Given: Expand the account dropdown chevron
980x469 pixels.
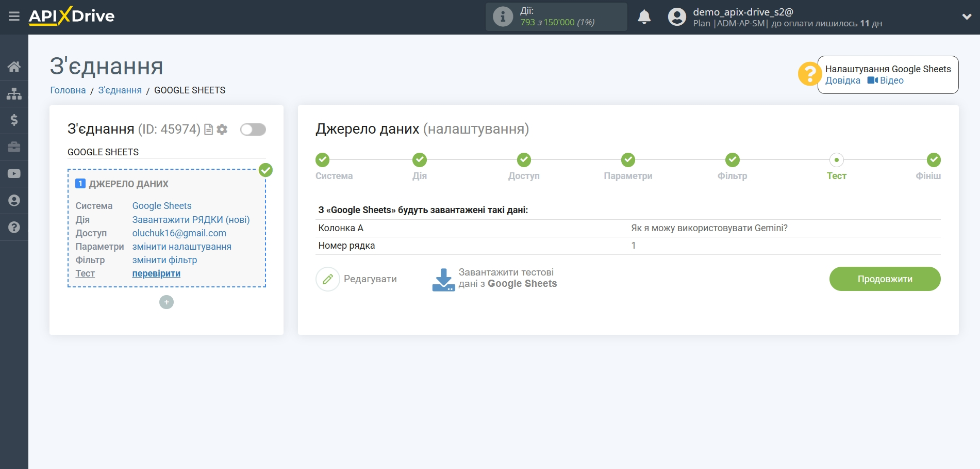Looking at the screenshot, I should [967, 17].
